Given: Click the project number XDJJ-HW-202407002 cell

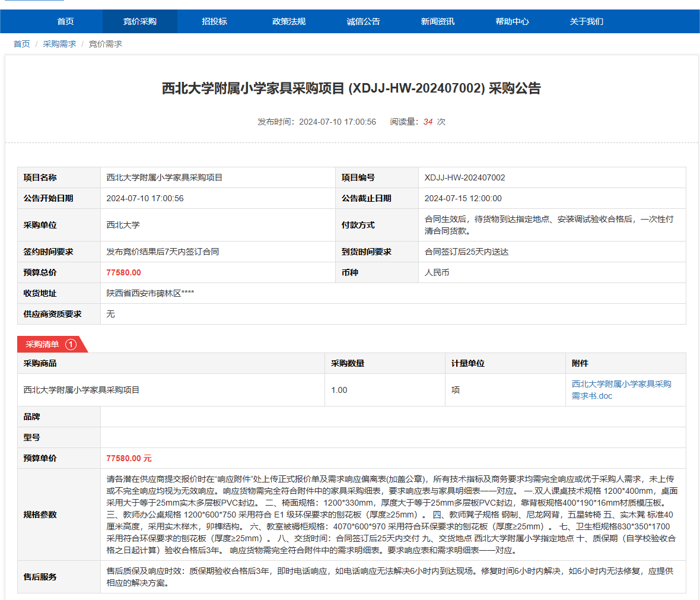Looking at the screenshot, I should [464, 177].
